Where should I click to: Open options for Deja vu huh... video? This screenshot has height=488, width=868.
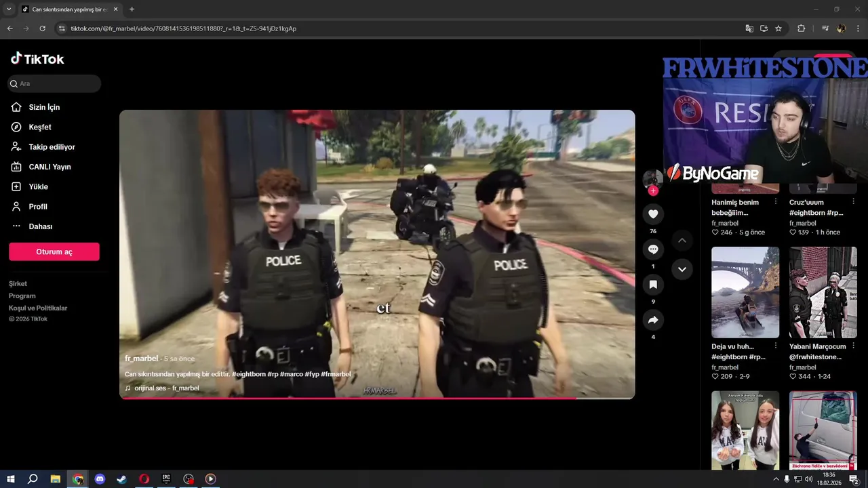click(x=775, y=346)
